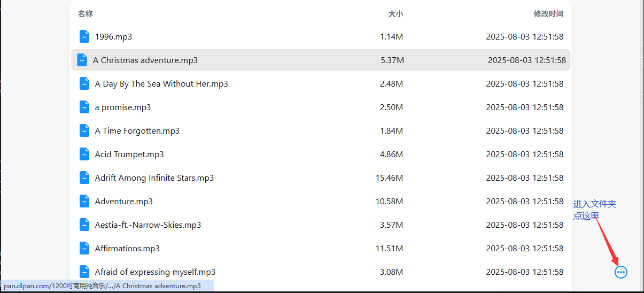644x293 pixels.
Task: Click the file icon beside A Christmas adventure.mp3
Action: click(x=82, y=60)
